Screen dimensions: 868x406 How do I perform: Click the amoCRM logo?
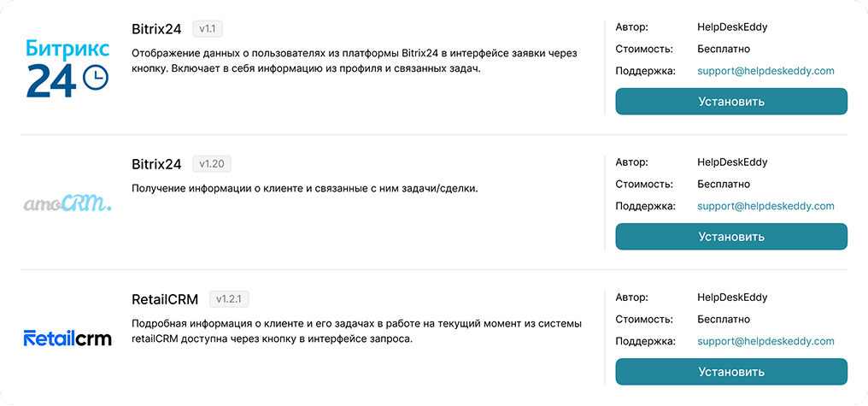(67, 205)
